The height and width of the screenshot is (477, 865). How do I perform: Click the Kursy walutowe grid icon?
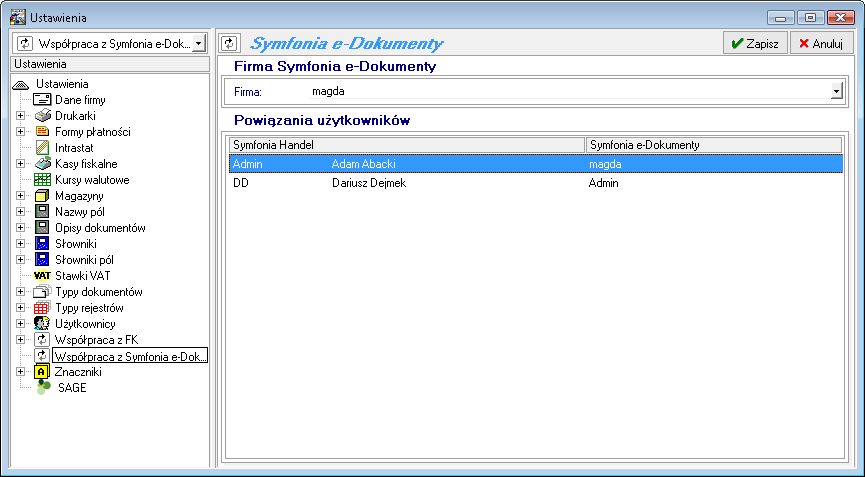[42, 180]
